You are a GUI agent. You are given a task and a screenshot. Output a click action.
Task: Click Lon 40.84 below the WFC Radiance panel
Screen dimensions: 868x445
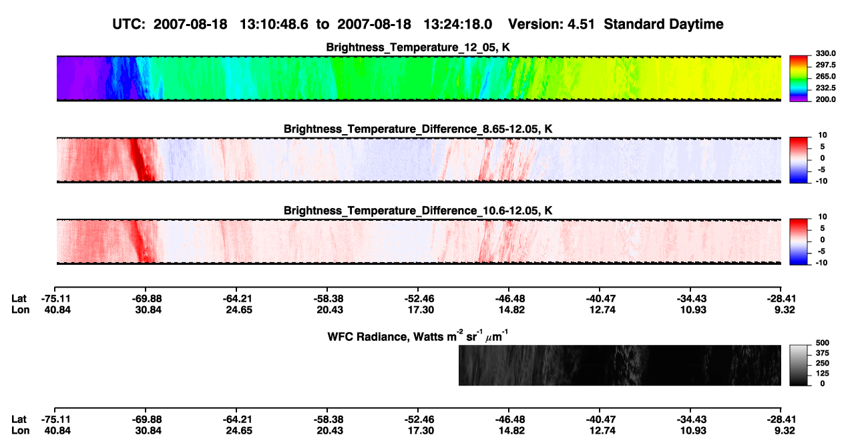tap(56, 430)
